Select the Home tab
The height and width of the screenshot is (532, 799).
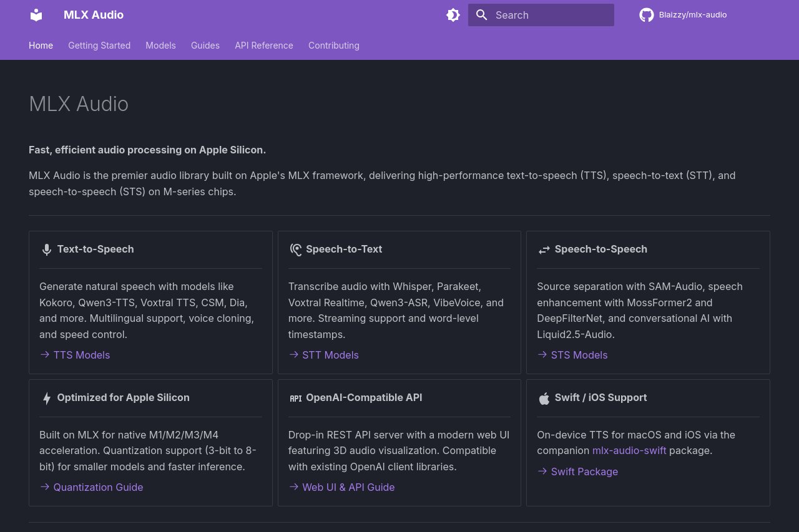coord(41,46)
